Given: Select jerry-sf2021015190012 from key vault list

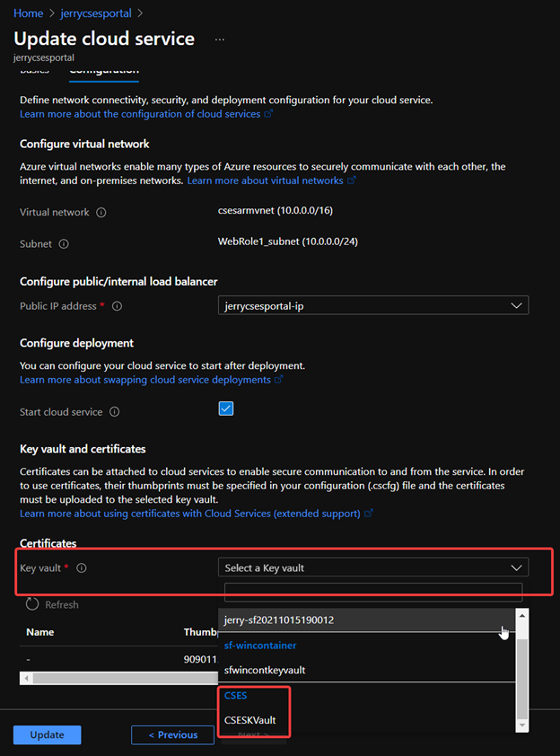Looking at the screenshot, I should pos(367,620).
